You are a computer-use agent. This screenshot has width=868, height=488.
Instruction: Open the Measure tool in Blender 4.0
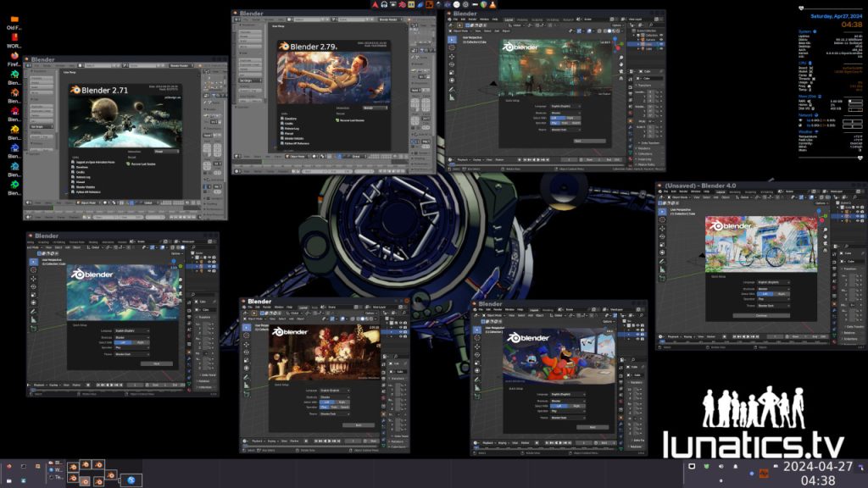[661, 268]
